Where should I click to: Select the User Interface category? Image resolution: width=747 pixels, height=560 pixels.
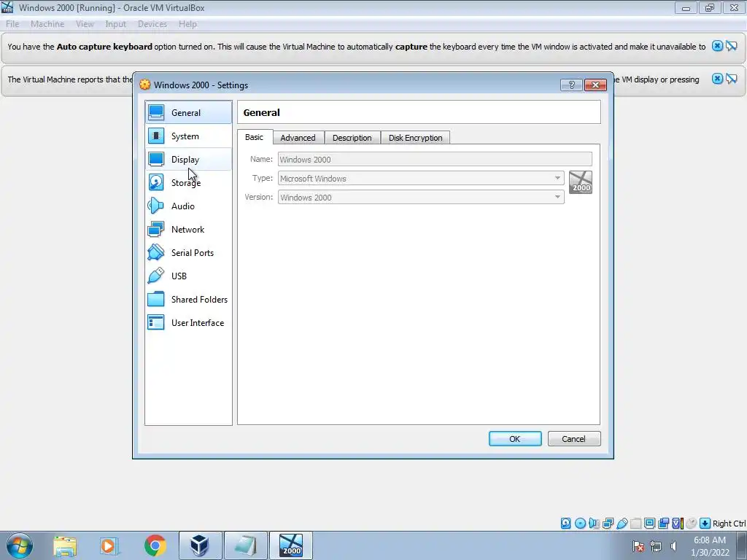tap(188, 323)
